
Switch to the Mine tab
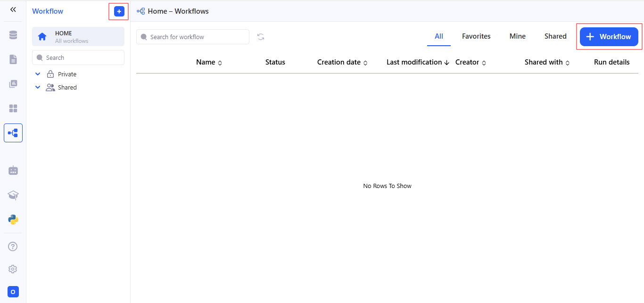click(517, 36)
